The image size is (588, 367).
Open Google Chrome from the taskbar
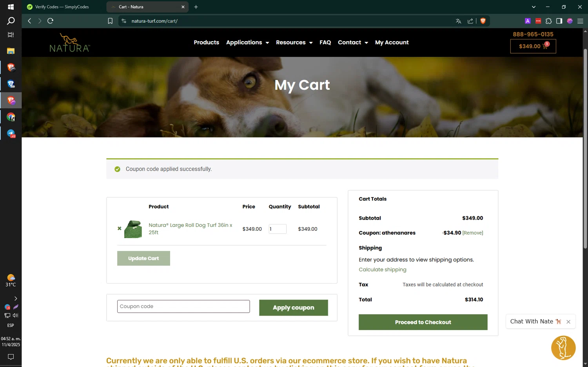[x=11, y=117]
